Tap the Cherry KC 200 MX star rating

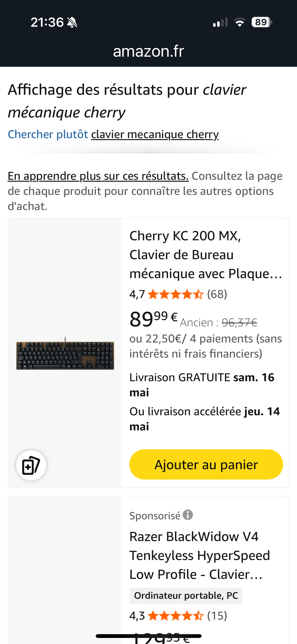tap(175, 294)
